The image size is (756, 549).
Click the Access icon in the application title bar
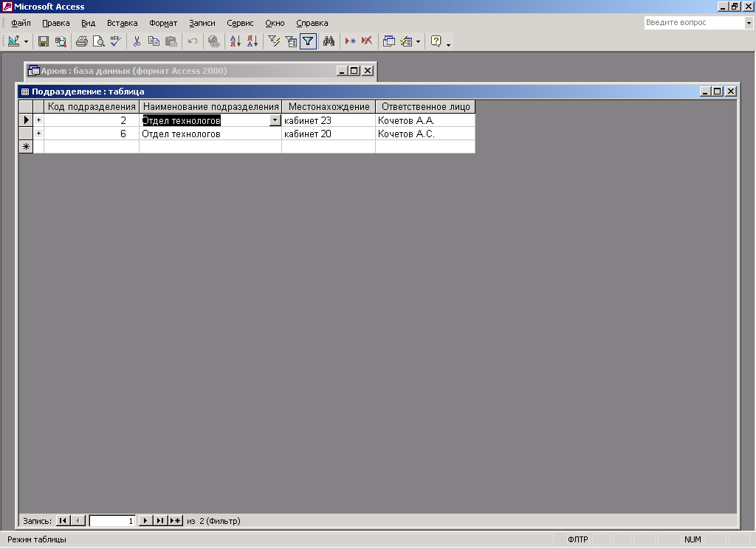click(7, 7)
